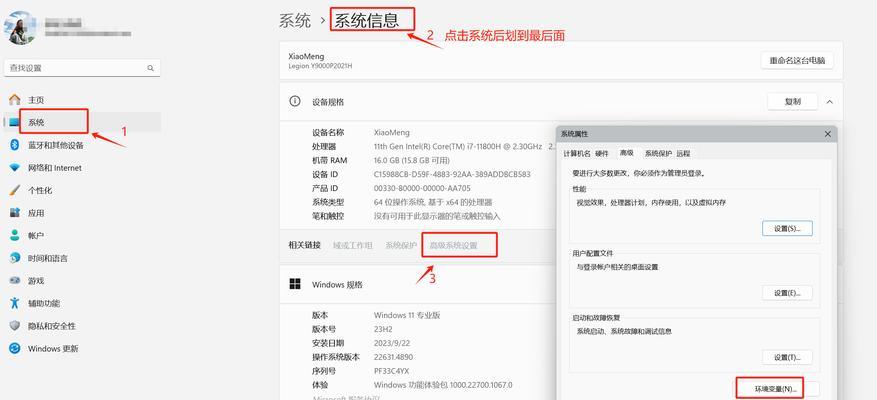Click the system type 64 位操作系统 text
This screenshot has width=877, height=400.
point(433,203)
